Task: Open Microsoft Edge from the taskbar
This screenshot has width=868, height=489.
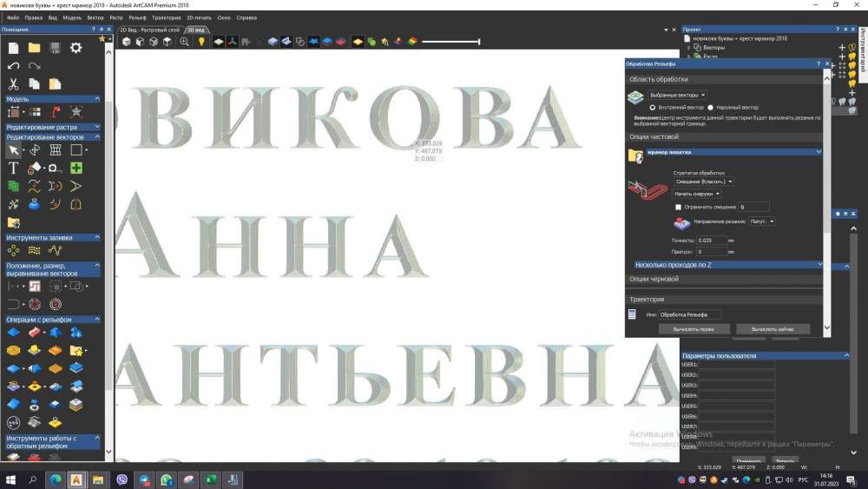Action: point(55,479)
